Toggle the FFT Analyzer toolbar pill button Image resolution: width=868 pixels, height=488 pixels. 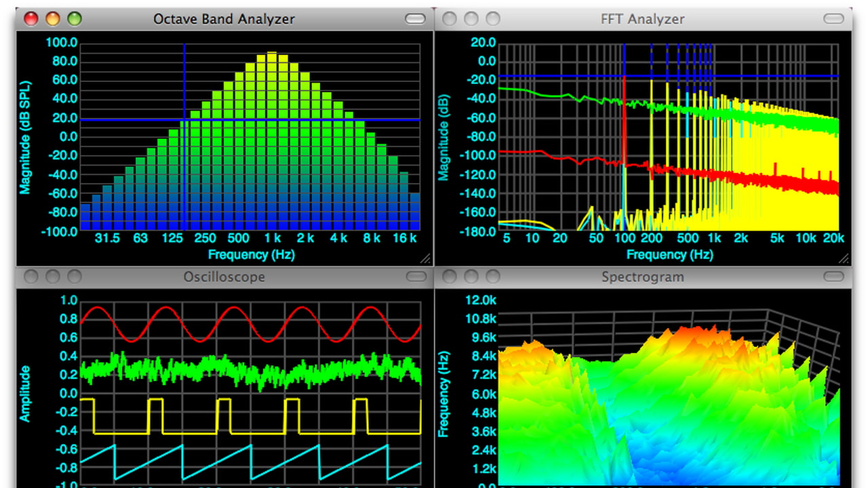[x=833, y=19]
